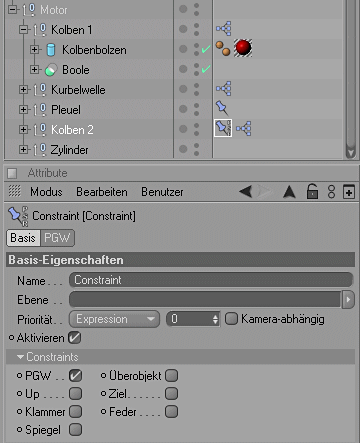Image resolution: width=360 pixels, height=443 pixels.
Task: Switch to the PGW tab
Action: click(x=57, y=238)
